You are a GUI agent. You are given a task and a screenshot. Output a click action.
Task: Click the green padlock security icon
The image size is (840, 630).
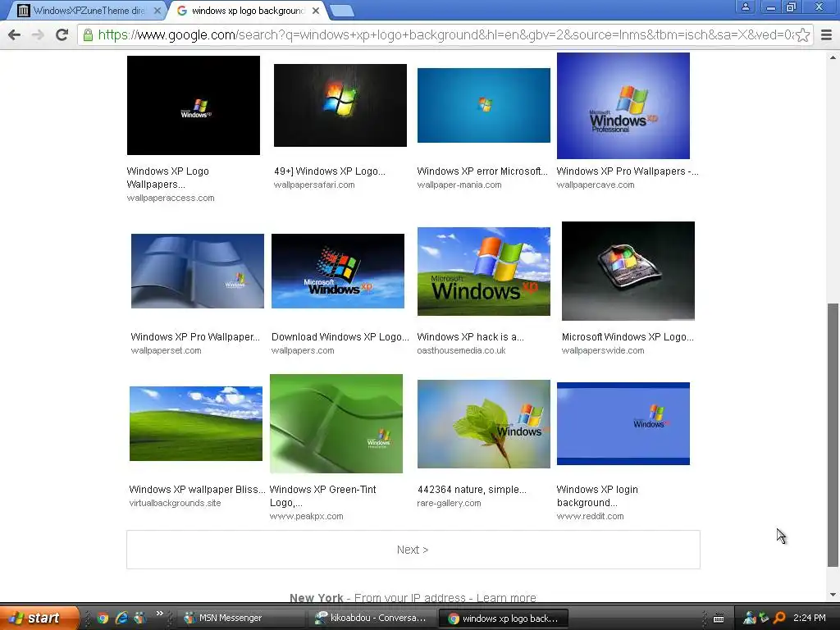88,35
